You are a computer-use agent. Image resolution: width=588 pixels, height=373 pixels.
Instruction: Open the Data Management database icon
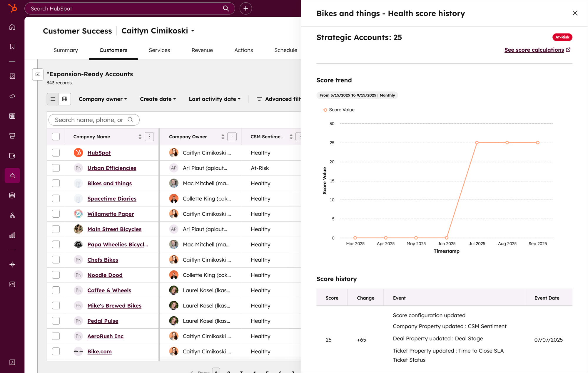pos(12,195)
